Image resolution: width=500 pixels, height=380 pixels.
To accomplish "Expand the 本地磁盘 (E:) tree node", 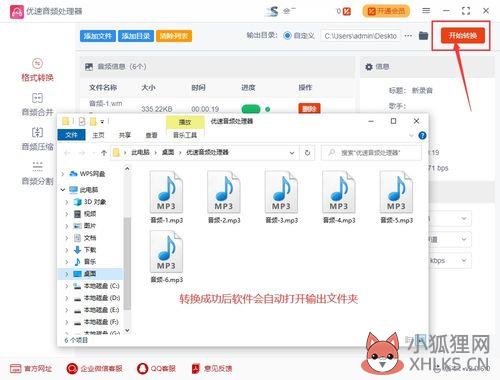I will pyautogui.click(x=67, y=310).
